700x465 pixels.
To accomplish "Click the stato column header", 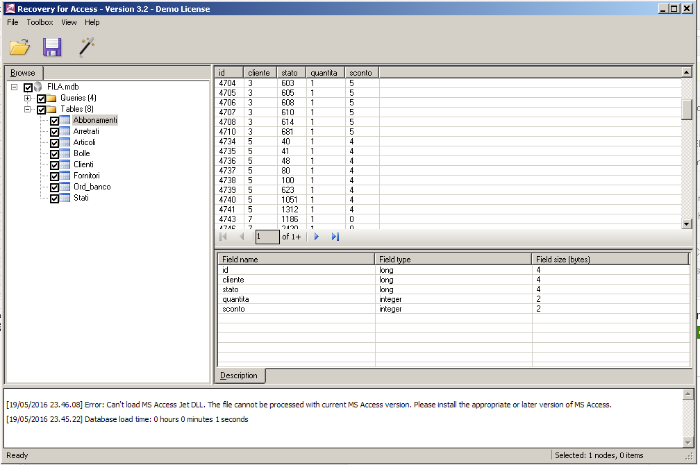I will point(291,73).
